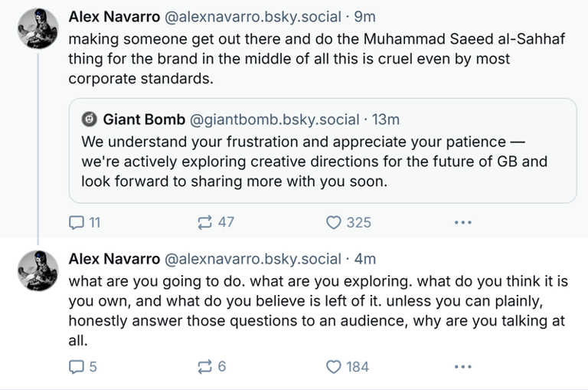The image size is (588, 390).
Task: Click the 13m timestamp on the quoted post
Action: click(x=384, y=120)
